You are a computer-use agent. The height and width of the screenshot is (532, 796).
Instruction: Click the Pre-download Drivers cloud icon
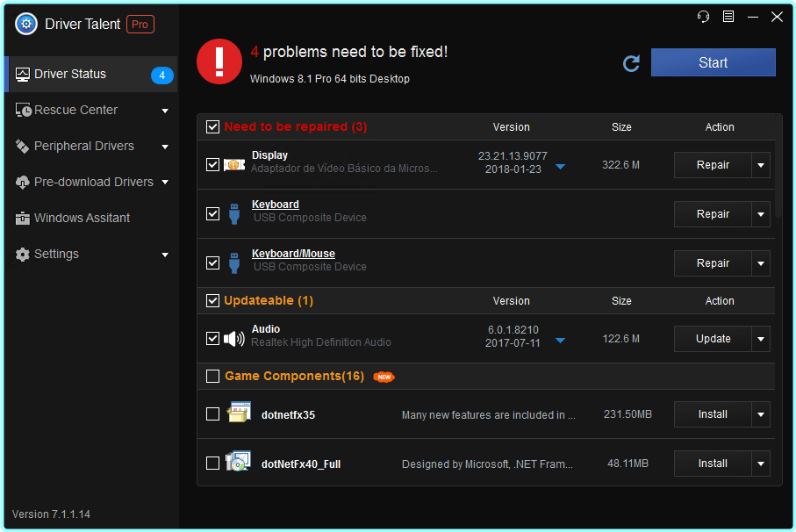point(22,182)
